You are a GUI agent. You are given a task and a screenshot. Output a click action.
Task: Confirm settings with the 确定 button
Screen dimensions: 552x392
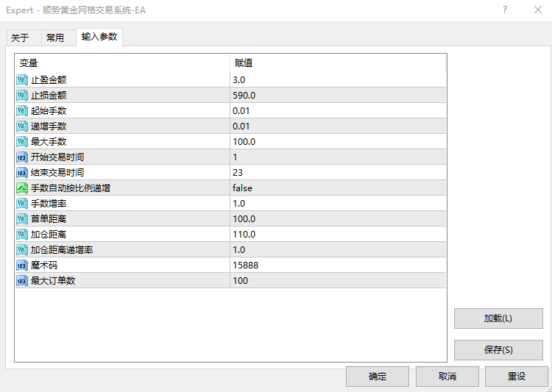378,376
